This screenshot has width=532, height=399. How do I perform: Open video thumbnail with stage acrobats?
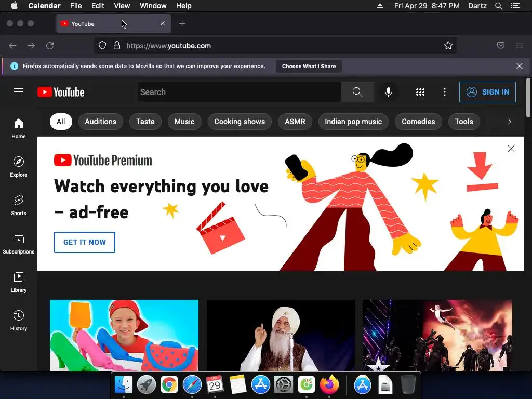(437, 335)
